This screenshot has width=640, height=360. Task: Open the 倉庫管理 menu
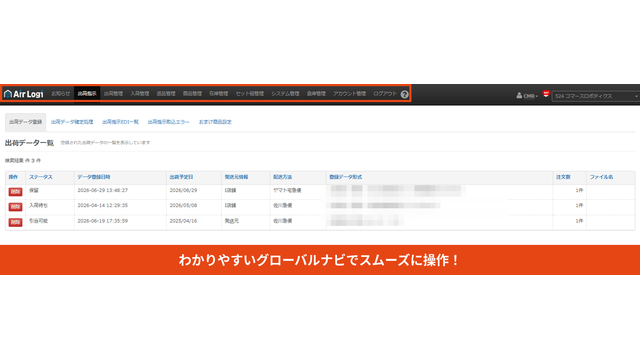pyautogui.click(x=316, y=93)
